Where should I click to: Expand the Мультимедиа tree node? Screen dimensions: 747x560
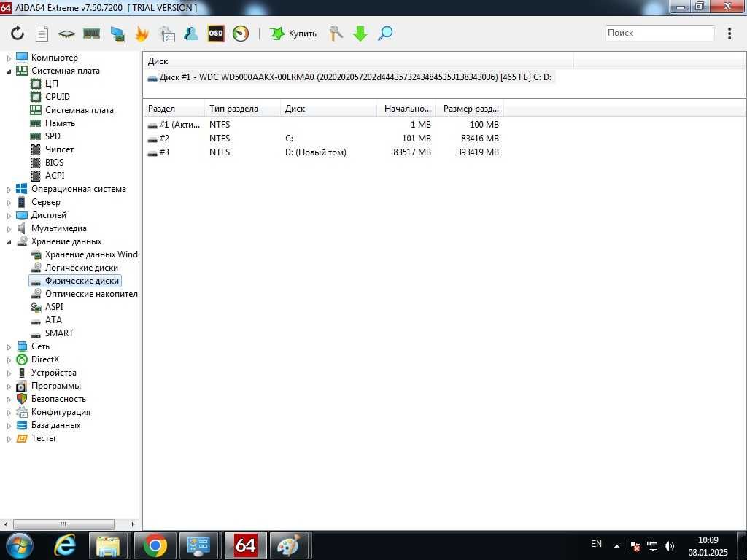tap(9, 228)
